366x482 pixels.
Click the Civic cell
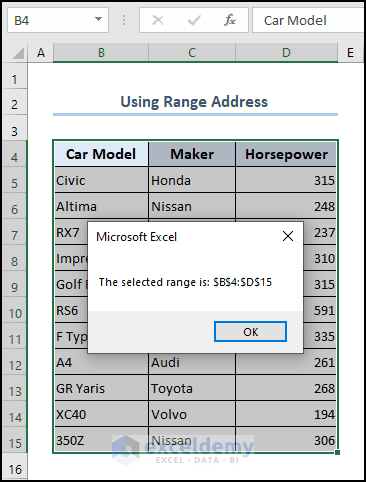click(101, 180)
